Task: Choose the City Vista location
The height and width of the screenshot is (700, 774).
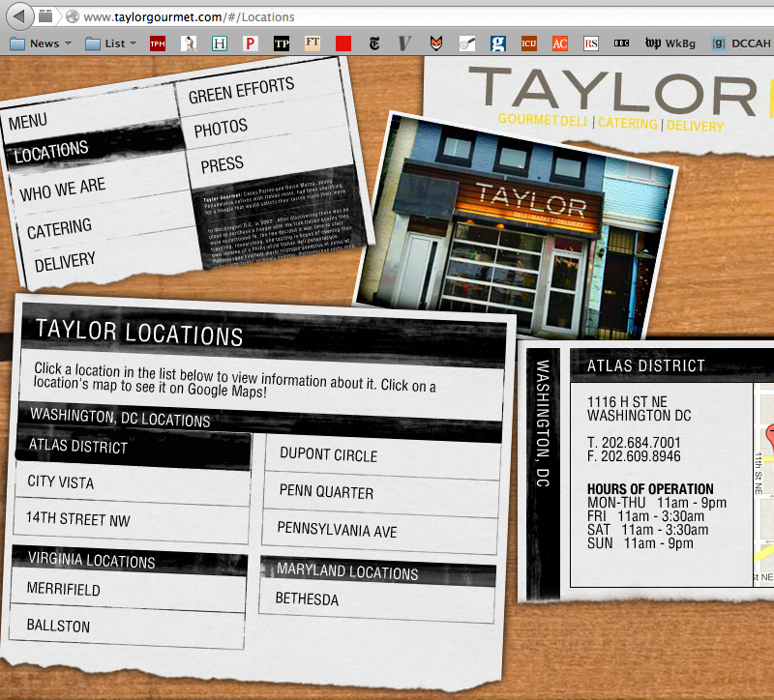Action: click(61, 481)
